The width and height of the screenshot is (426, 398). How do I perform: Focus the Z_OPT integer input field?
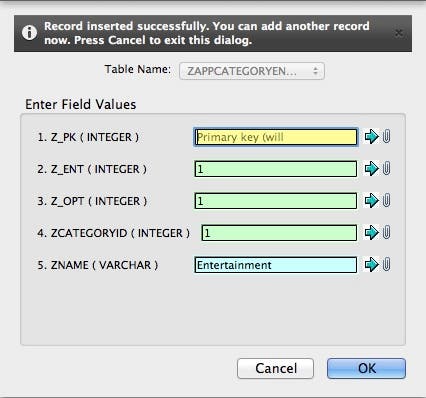[x=276, y=201]
